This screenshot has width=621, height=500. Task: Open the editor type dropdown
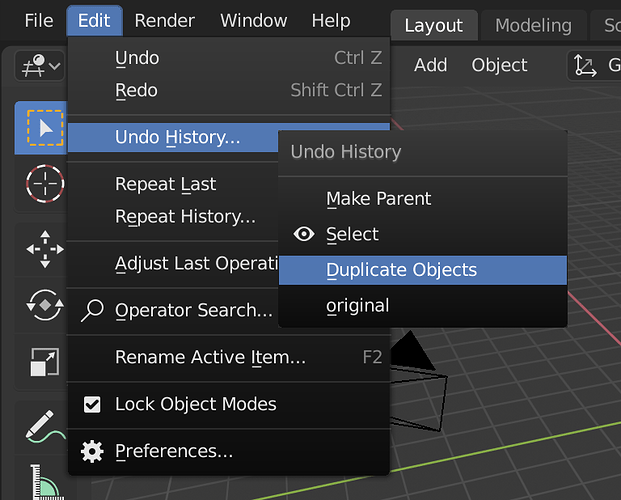(40, 65)
